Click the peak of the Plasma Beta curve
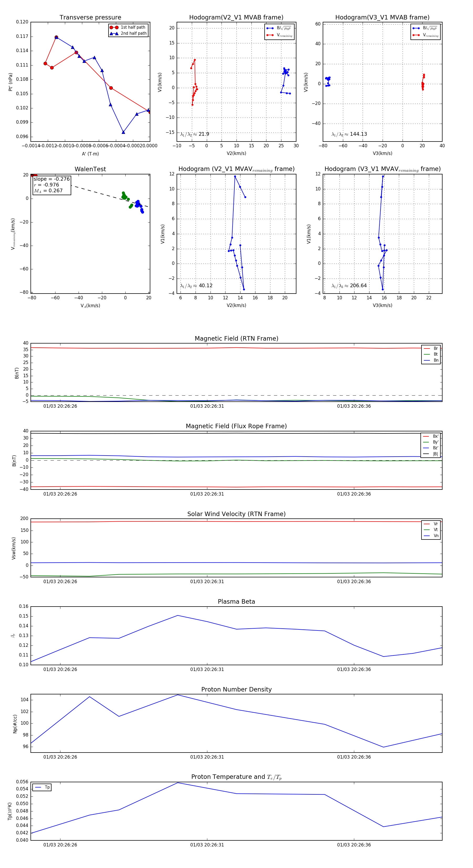Screen dimensions: 473x868 [178, 615]
